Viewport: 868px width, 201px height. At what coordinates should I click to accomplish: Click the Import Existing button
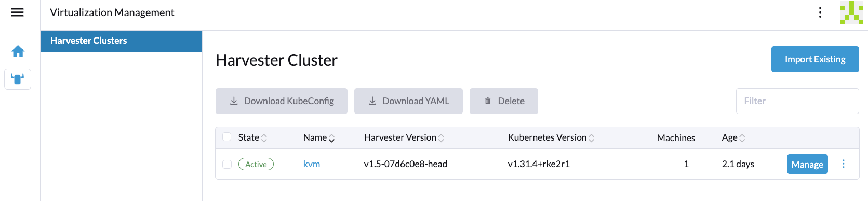815,59
